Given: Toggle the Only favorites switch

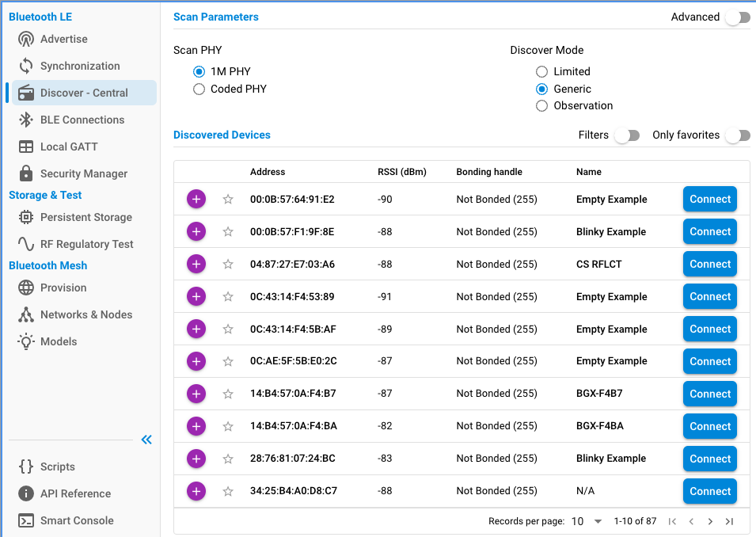Looking at the screenshot, I should coord(737,135).
